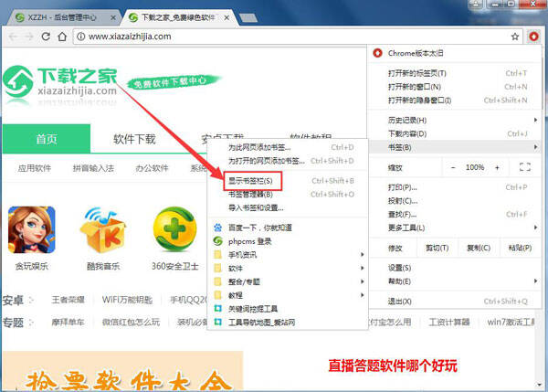The width and height of the screenshot is (548, 392).
Task: Click the browser back arrow
Action: click(x=13, y=37)
